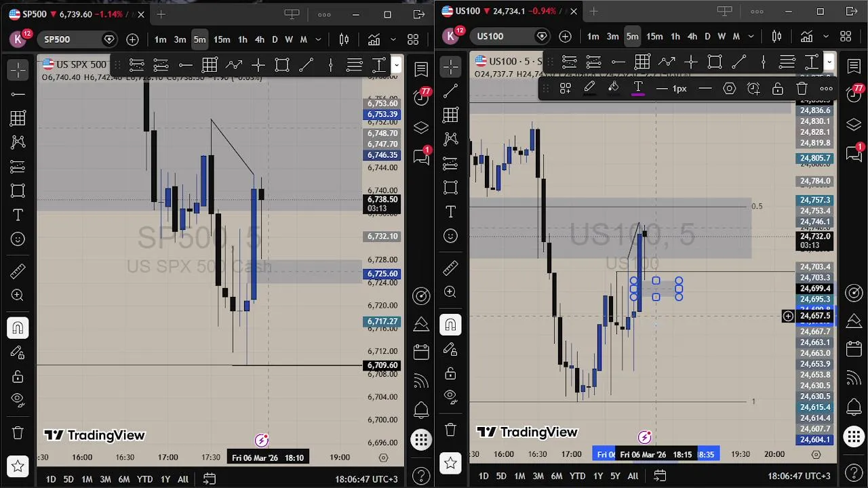868x488 pixels.
Task: Select 1h interval in US100 window
Action: (x=675, y=37)
